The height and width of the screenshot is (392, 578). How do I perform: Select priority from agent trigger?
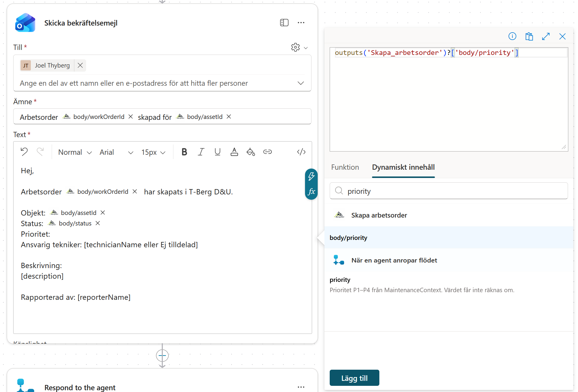coord(449,285)
